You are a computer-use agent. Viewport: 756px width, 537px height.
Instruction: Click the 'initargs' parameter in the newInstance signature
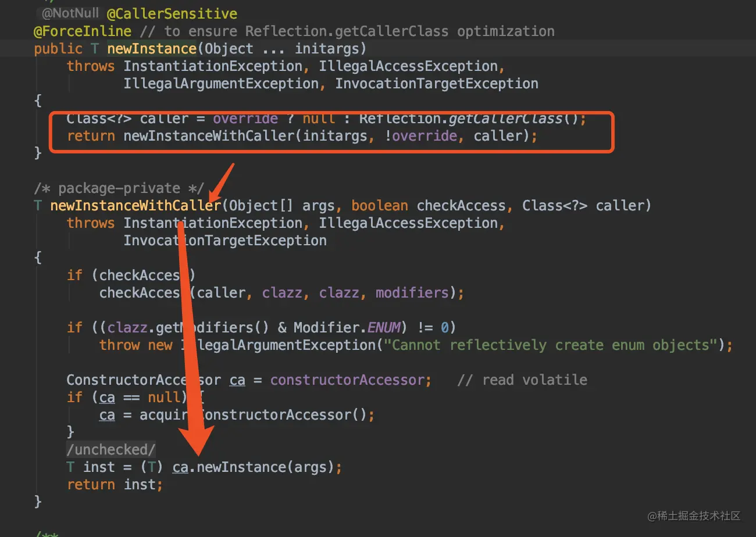[x=327, y=48]
